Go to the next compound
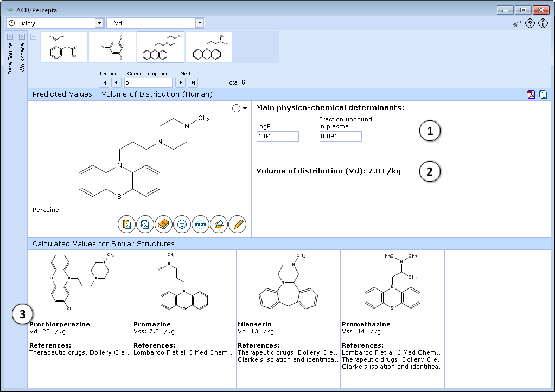Screen dimensions: 555x392 181,83
